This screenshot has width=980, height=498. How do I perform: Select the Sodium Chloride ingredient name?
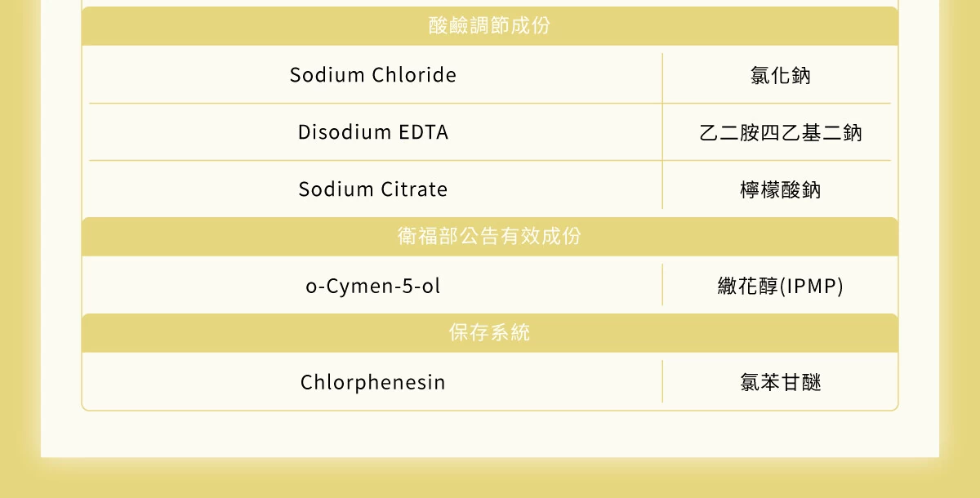pyautogui.click(x=373, y=75)
